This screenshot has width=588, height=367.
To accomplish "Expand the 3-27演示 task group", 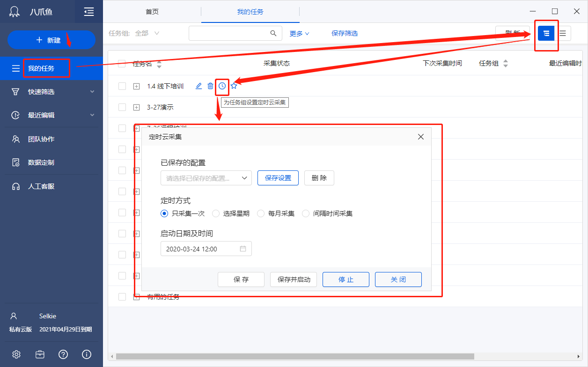I will pos(137,107).
